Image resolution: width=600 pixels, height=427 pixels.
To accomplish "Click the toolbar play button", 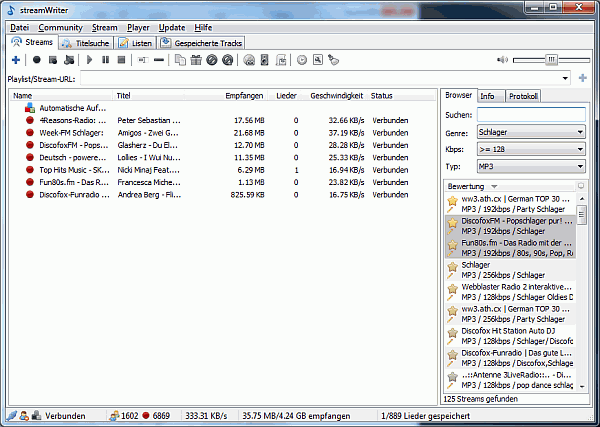I will [x=90, y=60].
